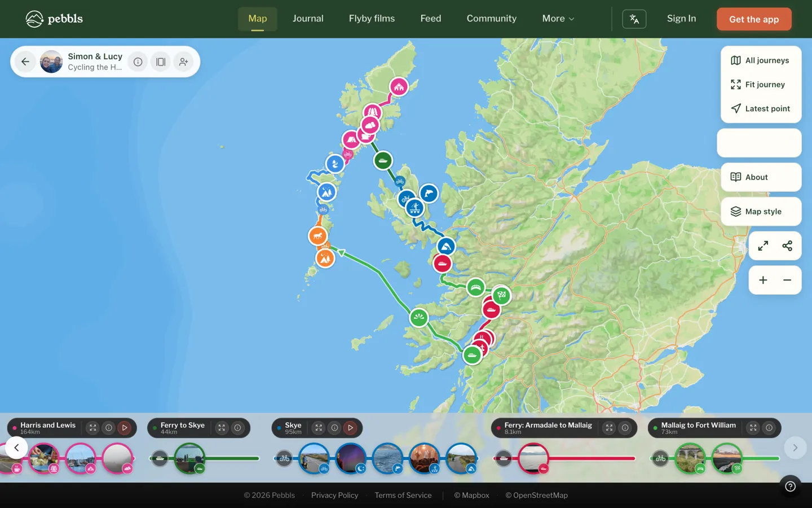Open the help question mark icon

coord(791,487)
